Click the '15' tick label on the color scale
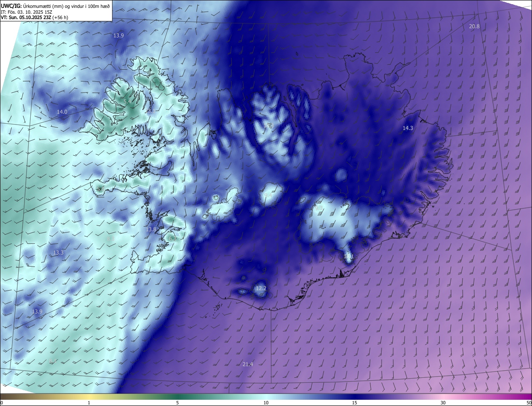 (355, 403)
